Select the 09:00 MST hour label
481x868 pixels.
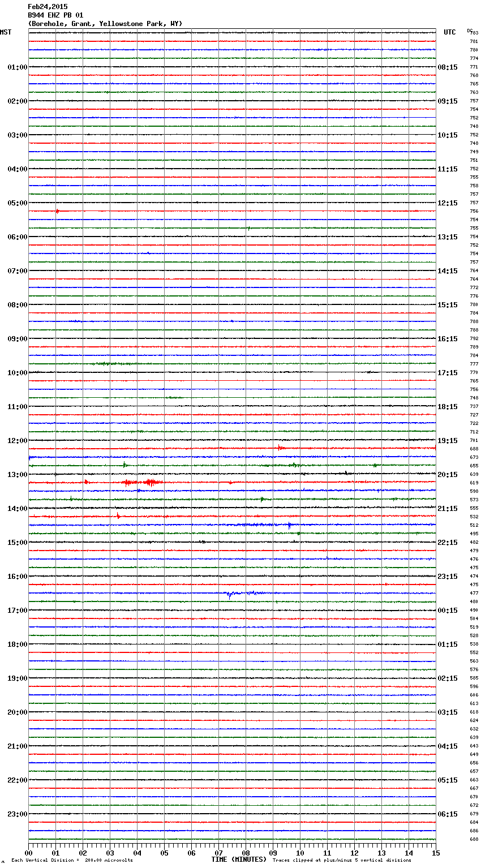(x=18, y=339)
